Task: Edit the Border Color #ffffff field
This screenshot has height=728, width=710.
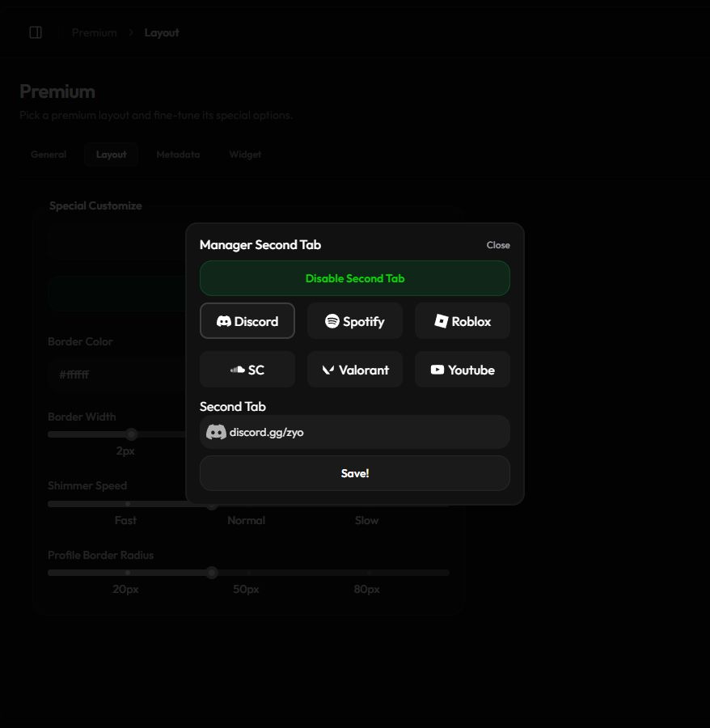Action: tap(116, 375)
